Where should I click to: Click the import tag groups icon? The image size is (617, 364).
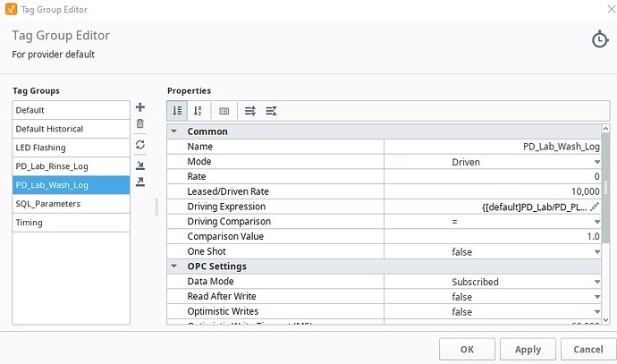140,165
